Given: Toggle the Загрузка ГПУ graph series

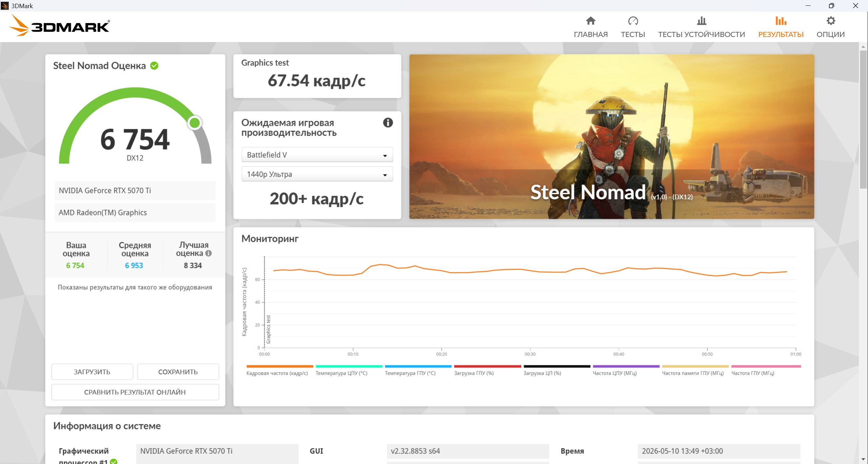Looking at the screenshot, I should click(x=487, y=370).
